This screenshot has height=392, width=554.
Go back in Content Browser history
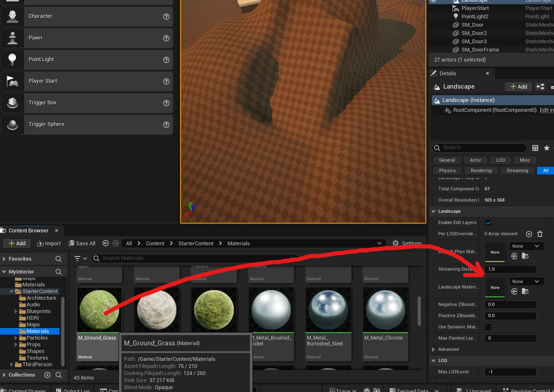click(106, 243)
